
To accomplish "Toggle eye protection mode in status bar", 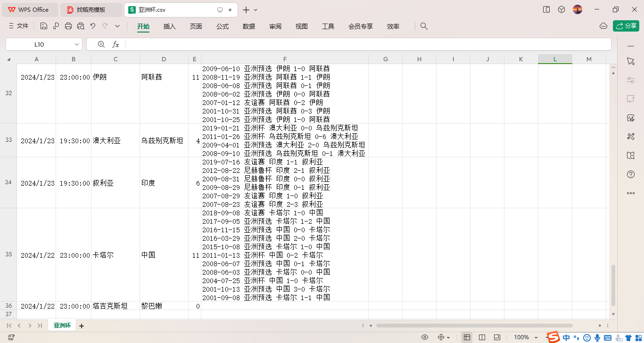I will (425, 337).
